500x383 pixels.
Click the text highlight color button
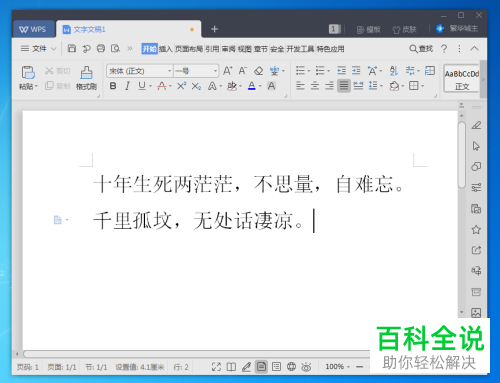coord(232,86)
